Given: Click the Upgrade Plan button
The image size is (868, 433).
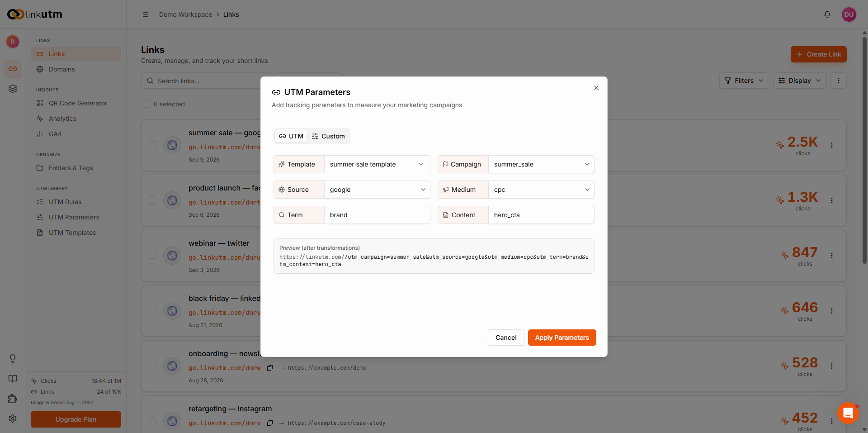Looking at the screenshot, I should coord(76,419).
